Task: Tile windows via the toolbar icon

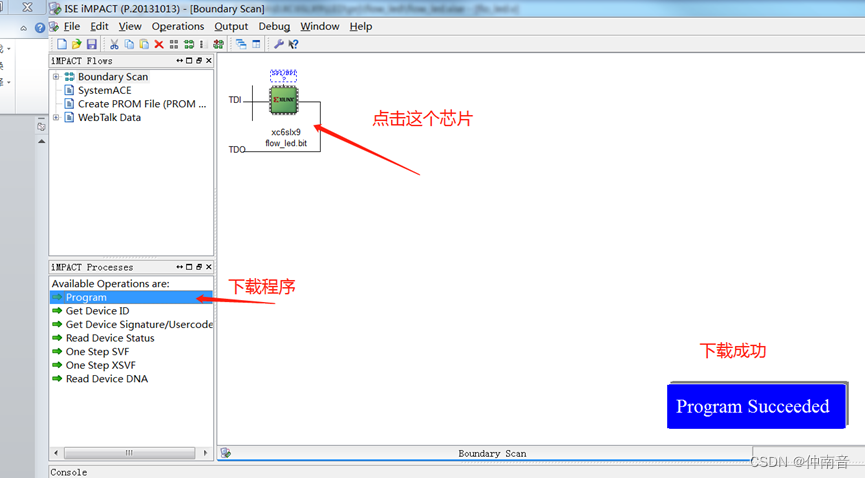Action: 257,44
